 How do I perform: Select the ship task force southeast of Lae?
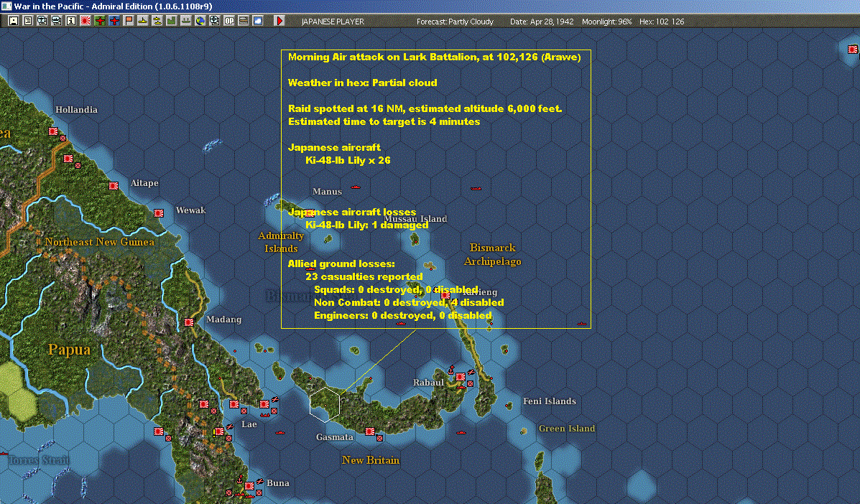click(280, 432)
